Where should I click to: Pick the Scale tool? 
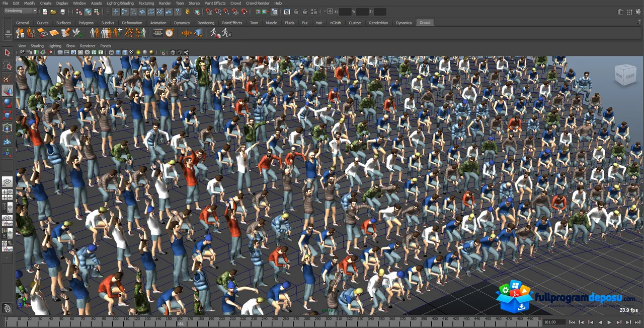tap(7, 115)
